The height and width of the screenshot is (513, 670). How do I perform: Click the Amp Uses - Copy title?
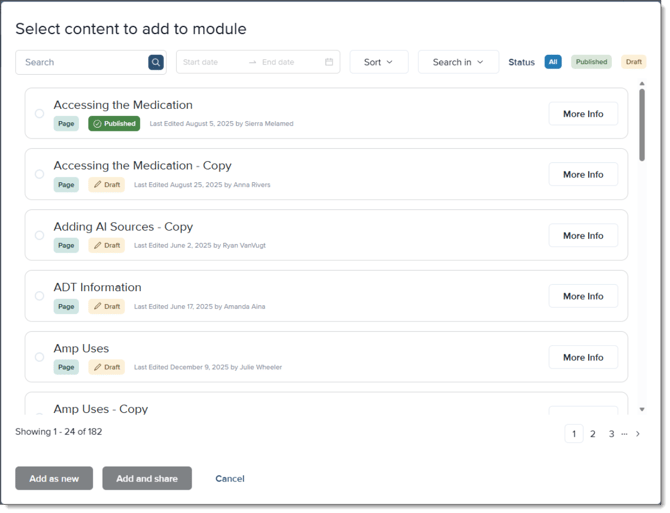(x=101, y=409)
